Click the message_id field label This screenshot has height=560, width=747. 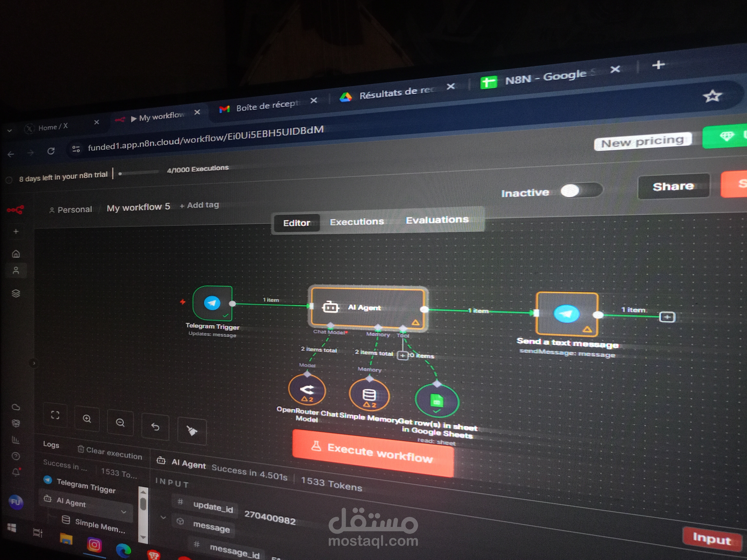235,551
